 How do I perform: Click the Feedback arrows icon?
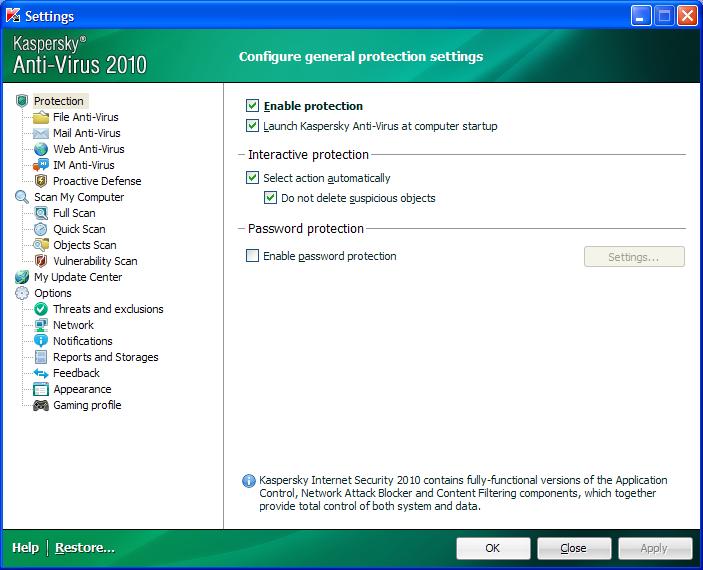point(41,373)
